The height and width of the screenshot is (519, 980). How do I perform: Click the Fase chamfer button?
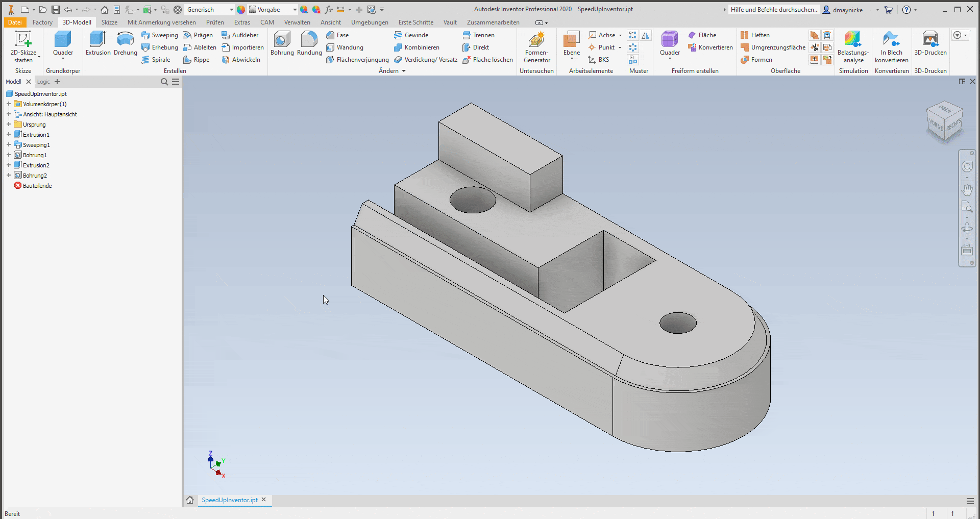tap(337, 35)
